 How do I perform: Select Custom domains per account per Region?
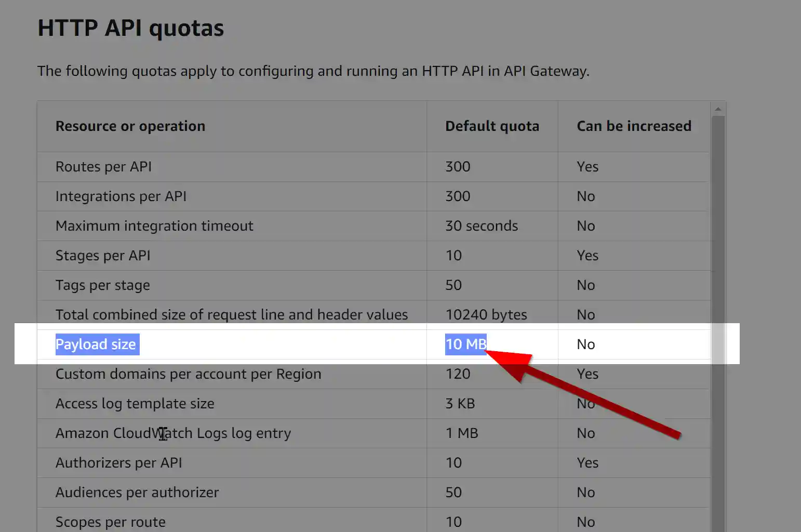pos(188,374)
